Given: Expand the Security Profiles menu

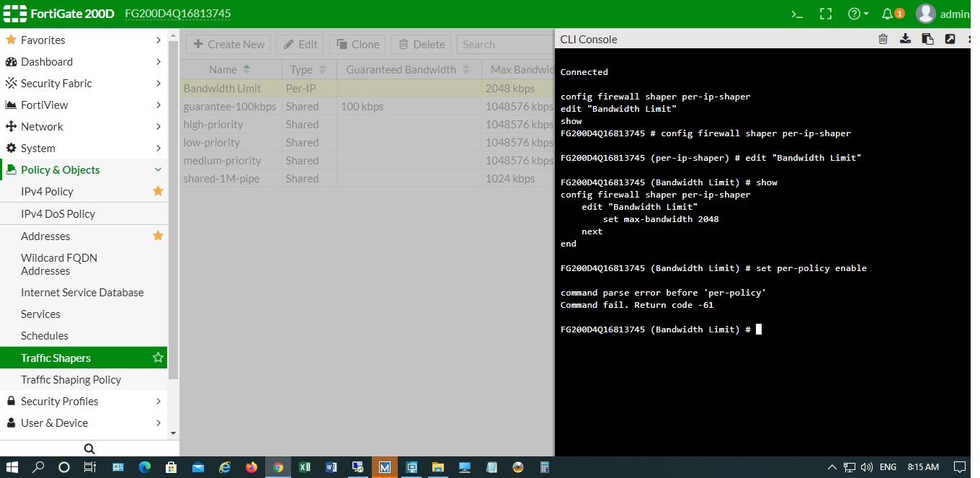Looking at the screenshot, I should click(x=84, y=401).
